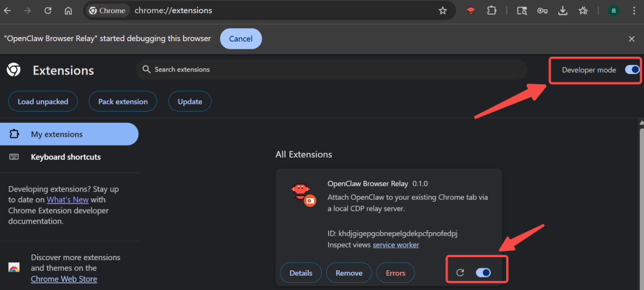644x290 pixels.
Task: Click the Chrome site info chip
Action: pyautogui.click(x=107, y=11)
